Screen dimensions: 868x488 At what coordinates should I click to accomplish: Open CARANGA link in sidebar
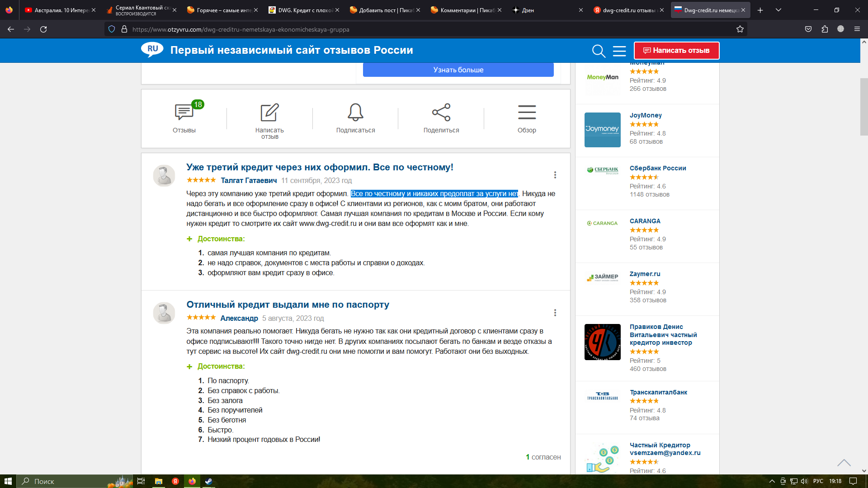645,221
